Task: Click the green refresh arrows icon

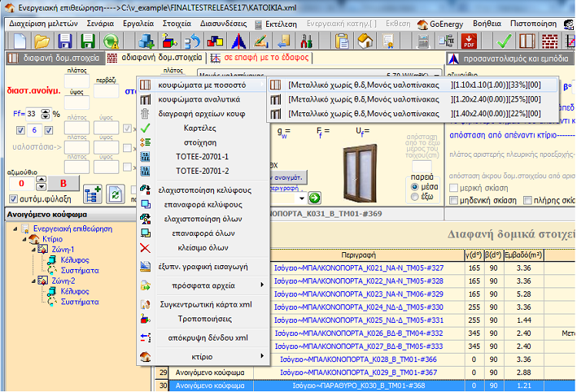Action: (x=115, y=193)
